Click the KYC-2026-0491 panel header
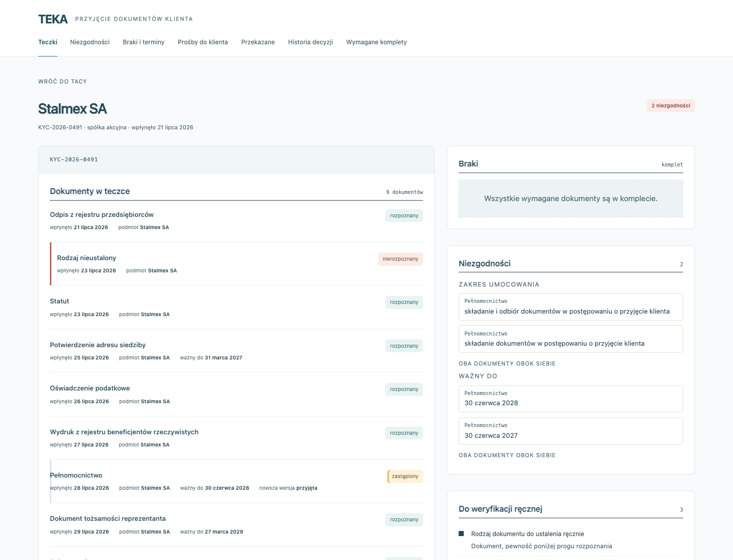 (x=236, y=159)
